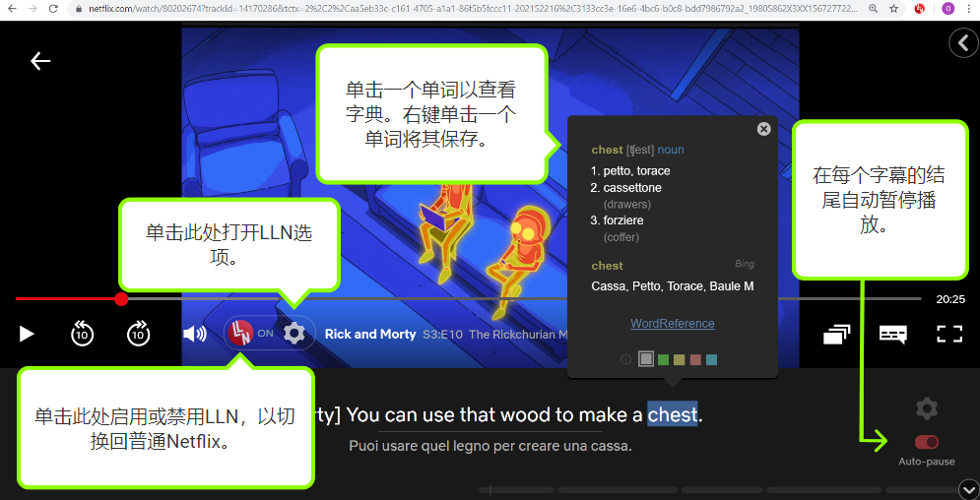Screen dimensions: 980x500
Task: Mark word with olive yellow swatch
Action: 680,359
